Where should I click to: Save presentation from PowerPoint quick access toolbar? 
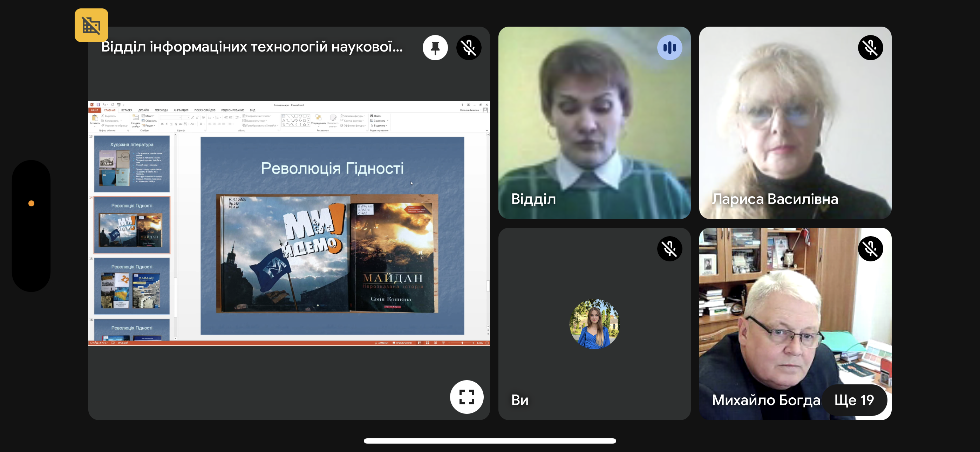(98, 105)
